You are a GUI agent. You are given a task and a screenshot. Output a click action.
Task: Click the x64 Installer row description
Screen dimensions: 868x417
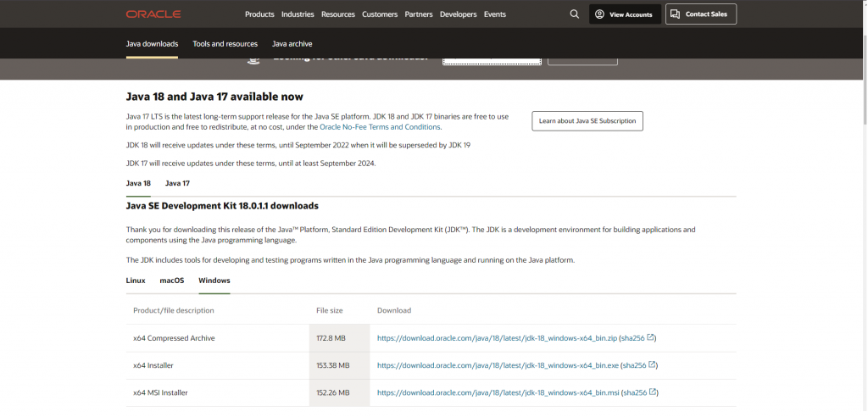(153, 365)
